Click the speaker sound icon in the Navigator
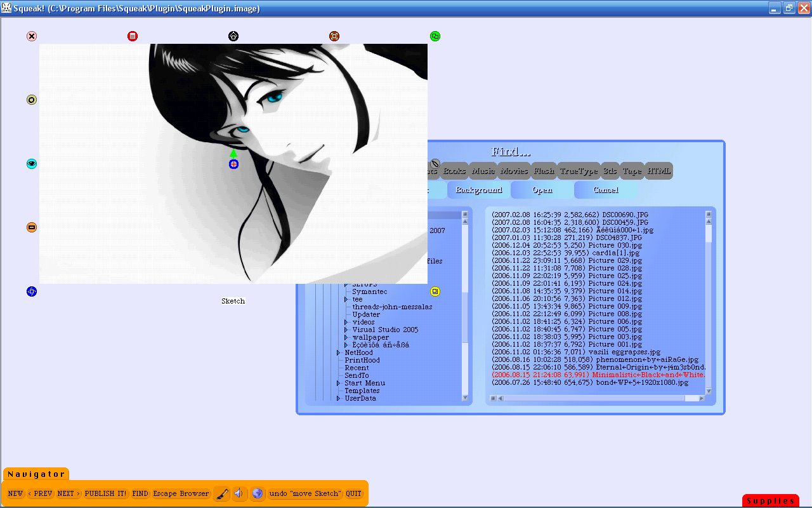Screen dimensions: 812x508 239,493
